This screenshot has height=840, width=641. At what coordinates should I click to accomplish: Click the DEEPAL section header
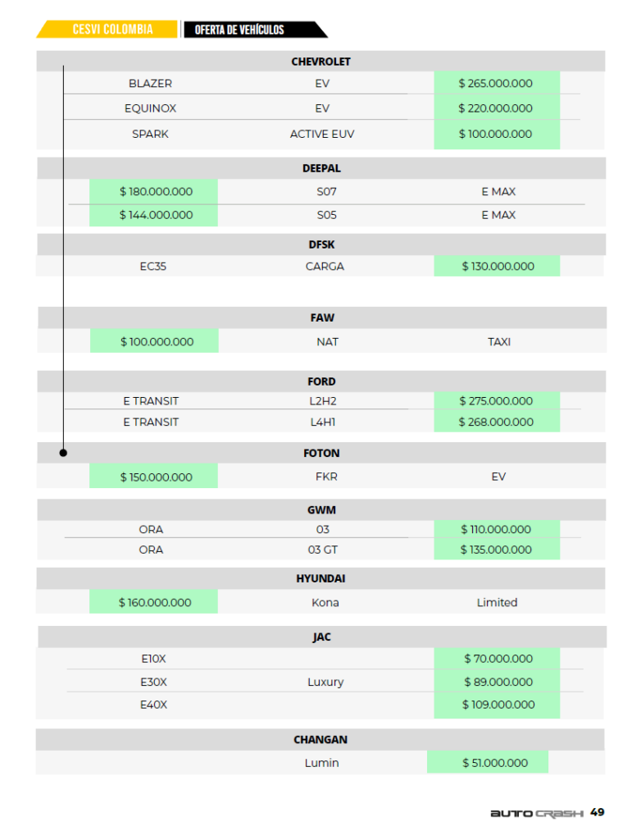point(320,168)
